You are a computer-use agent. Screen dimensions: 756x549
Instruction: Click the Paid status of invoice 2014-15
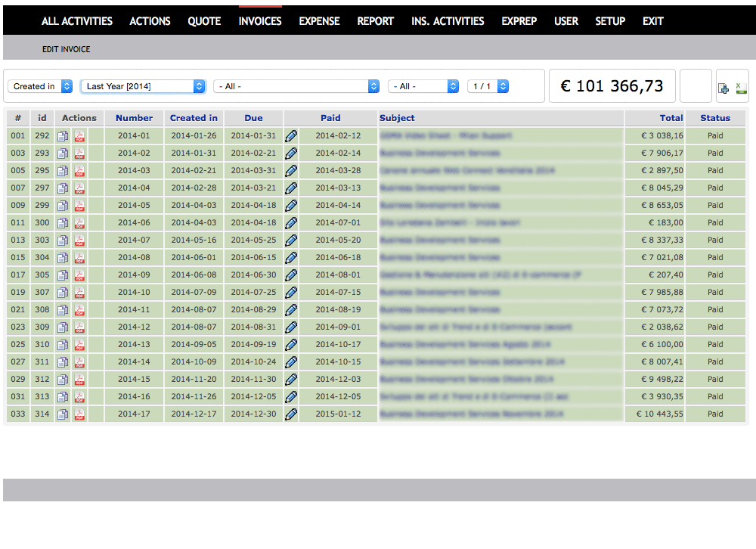click(715, 379)
